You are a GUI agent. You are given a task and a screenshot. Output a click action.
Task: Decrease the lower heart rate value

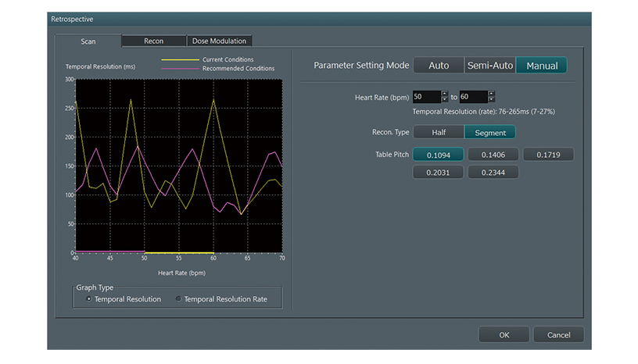[444, 100]
